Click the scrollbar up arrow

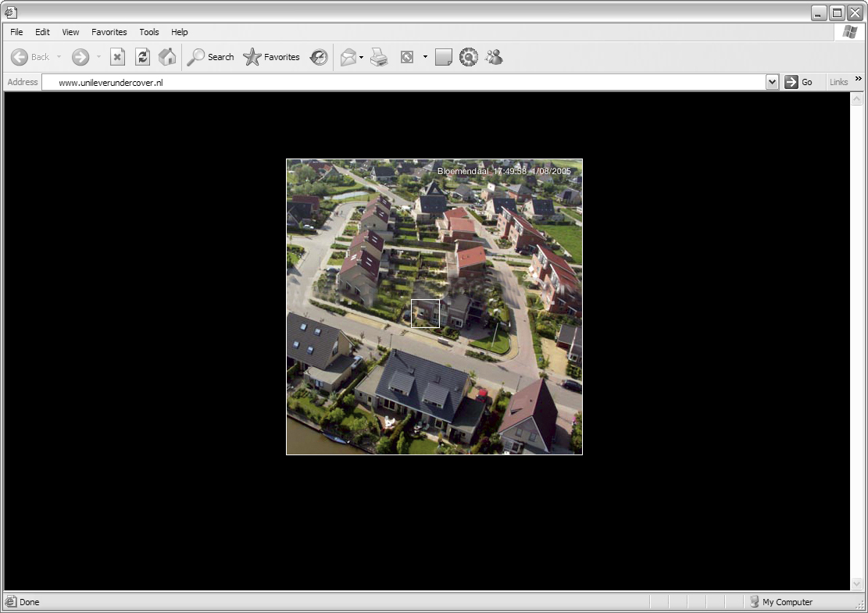point(856,99)
